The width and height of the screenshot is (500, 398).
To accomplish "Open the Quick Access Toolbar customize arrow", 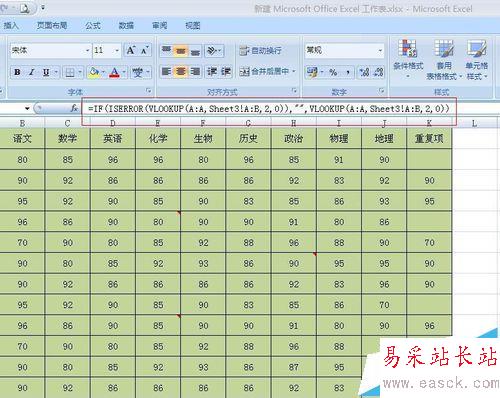I will [x=43, y=7].
